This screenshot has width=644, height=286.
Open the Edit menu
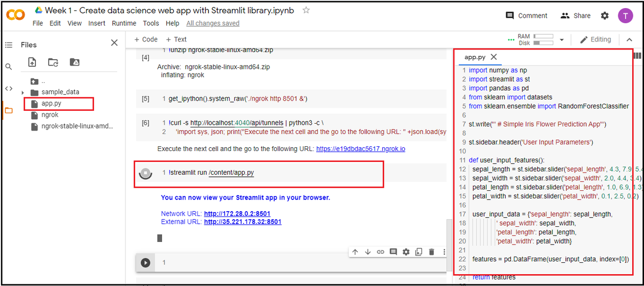[x=55, y=23]
